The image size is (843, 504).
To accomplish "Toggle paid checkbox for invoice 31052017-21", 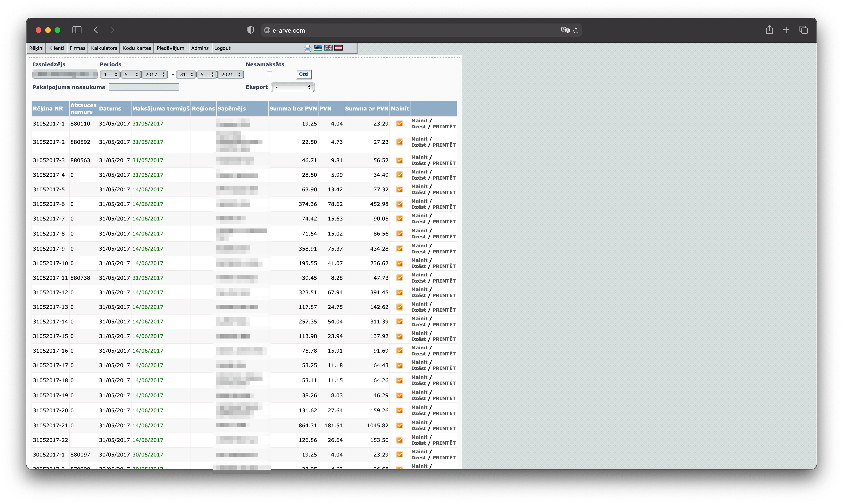I will pos(400,425).
